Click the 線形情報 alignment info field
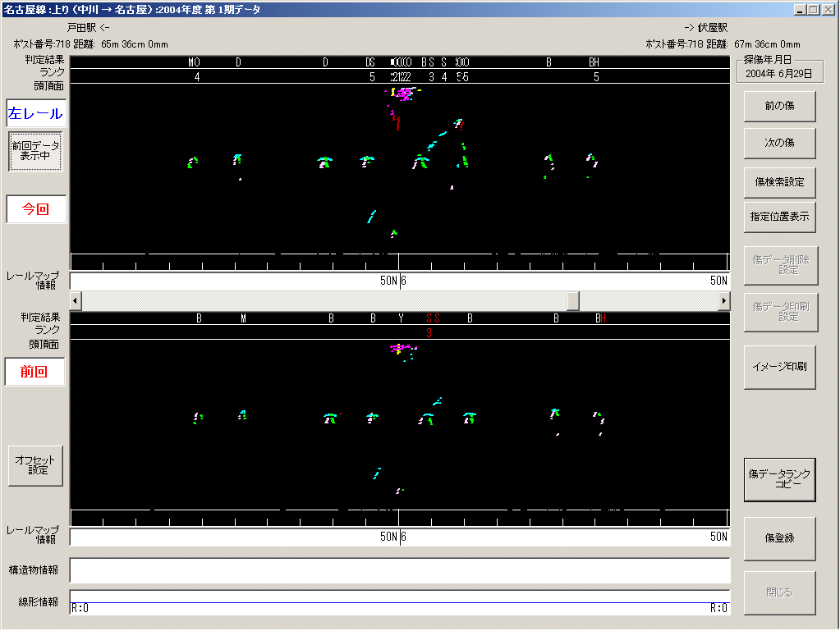This screenshot has width=840, height=631. pyautogui.click(x=399, y=602)
